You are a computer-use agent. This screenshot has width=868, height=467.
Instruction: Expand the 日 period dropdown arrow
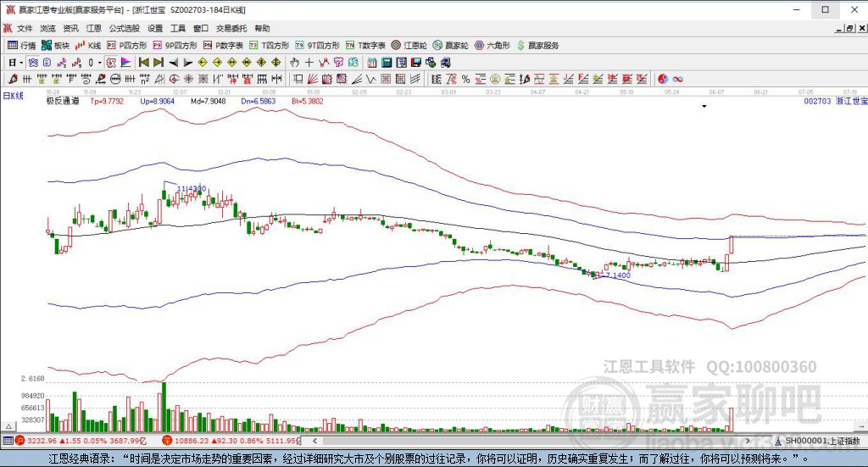click(21, 63)
